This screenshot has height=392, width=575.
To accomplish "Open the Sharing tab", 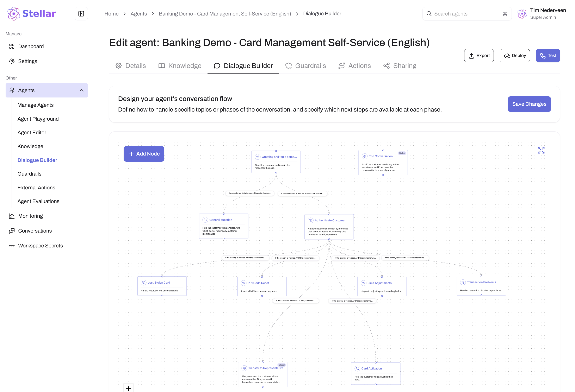I will 400,66.
